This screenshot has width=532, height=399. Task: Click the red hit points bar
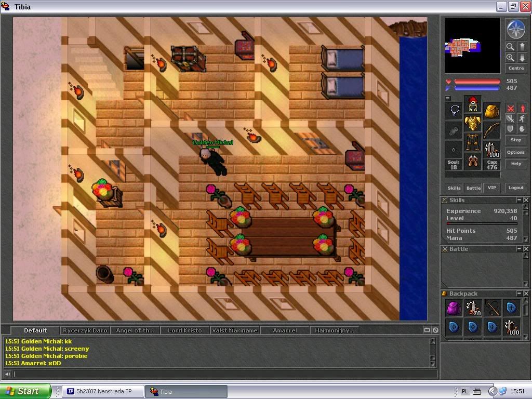tap(477, 82)
